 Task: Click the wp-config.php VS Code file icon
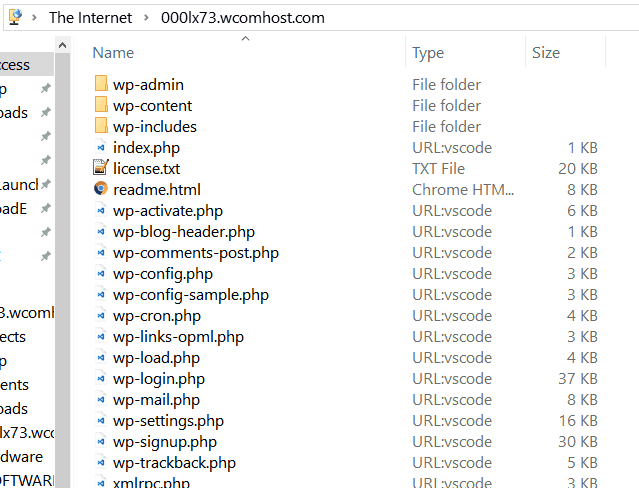(x=101, y=273)
